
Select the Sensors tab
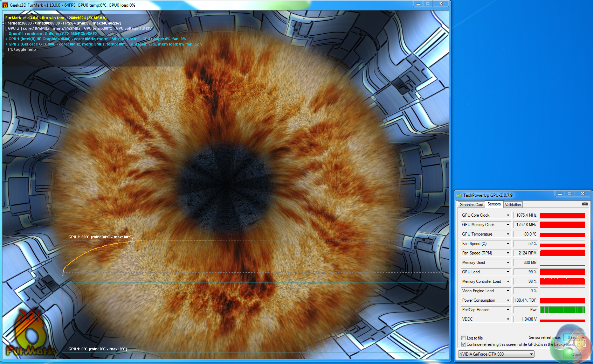click(x=494, y=204)
